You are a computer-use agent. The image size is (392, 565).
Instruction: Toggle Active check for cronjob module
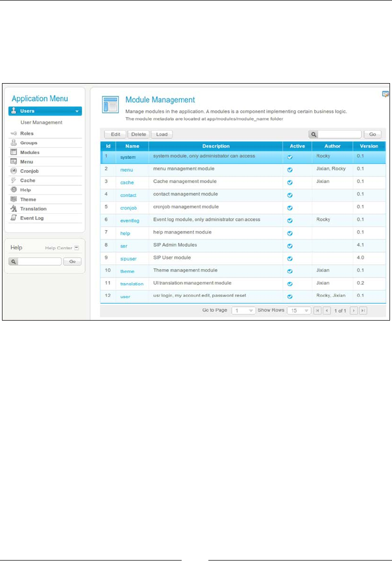290,208
